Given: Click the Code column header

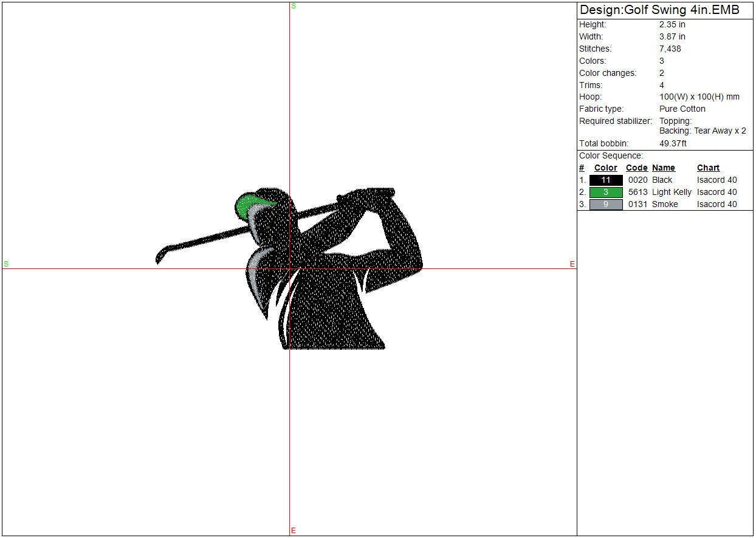Looking at the screenshot, I should click(636, 168).
